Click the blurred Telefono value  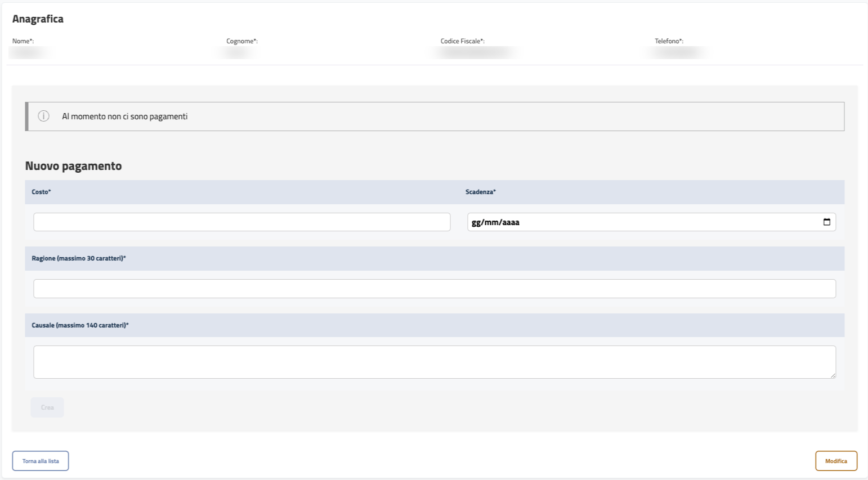677,52
